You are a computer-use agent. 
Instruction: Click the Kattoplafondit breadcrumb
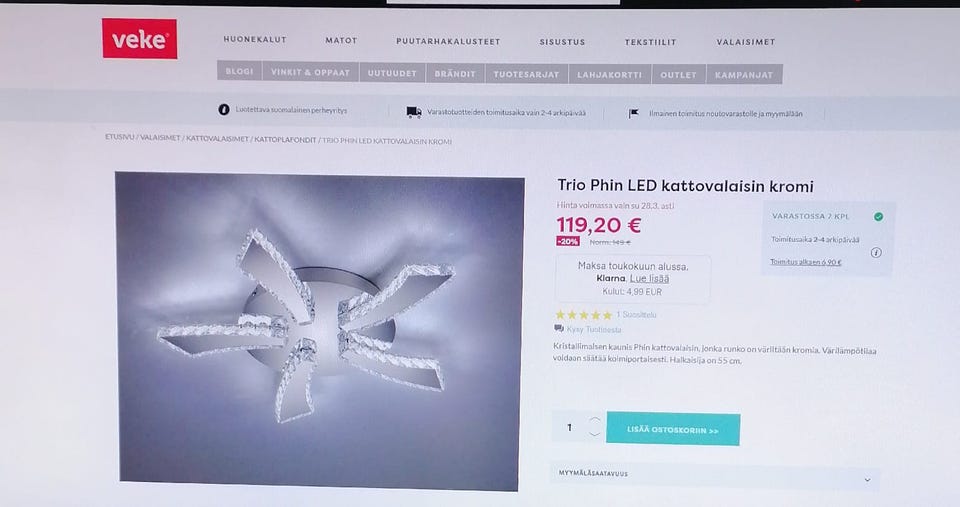285,140
